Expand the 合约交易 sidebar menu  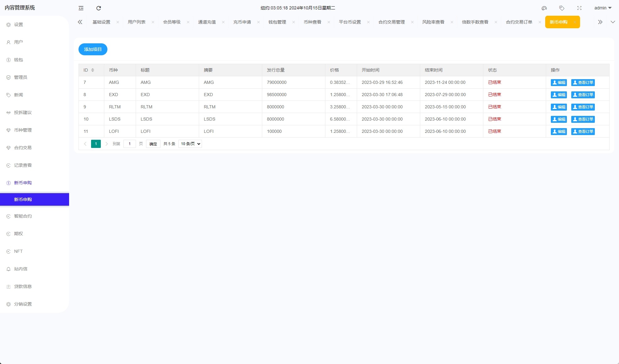click(x=23, y=148)
